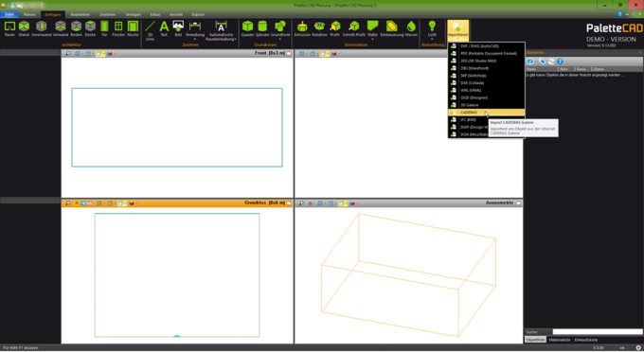Switch to the Einkaufskorb tab

tap(585, 340)
